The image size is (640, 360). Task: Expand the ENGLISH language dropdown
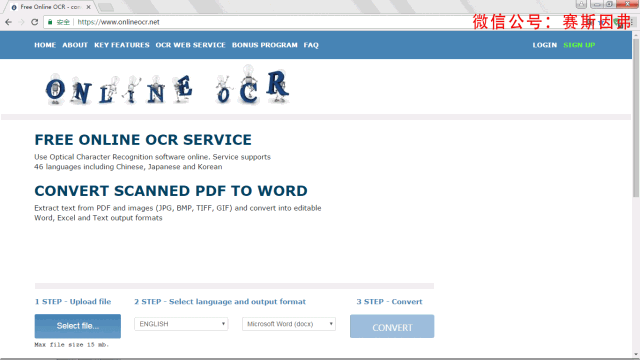pyautogui.click(x=181, y=324)
